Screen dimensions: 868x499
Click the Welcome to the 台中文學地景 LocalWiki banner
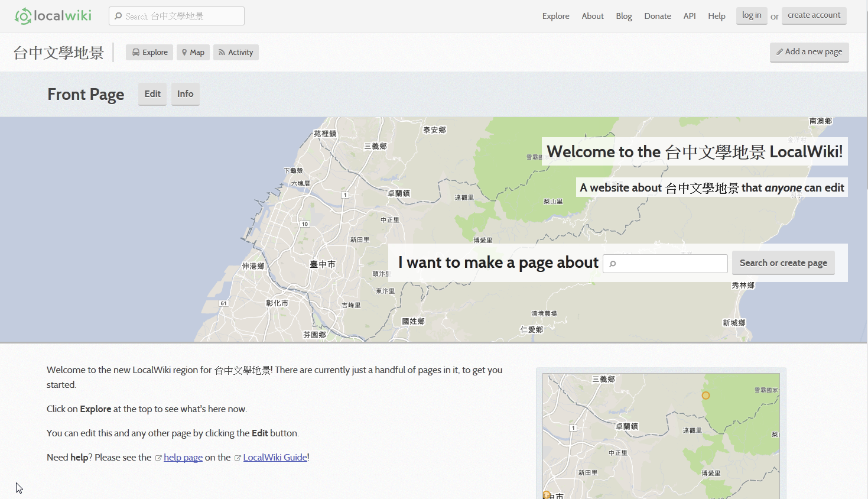point(695,152)
